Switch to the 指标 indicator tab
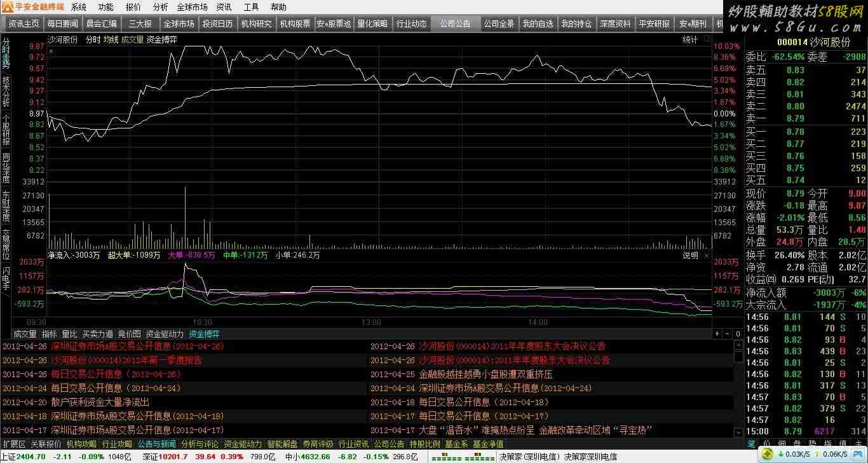The width and height of the screenshot is (868, 463). [50, 334]
